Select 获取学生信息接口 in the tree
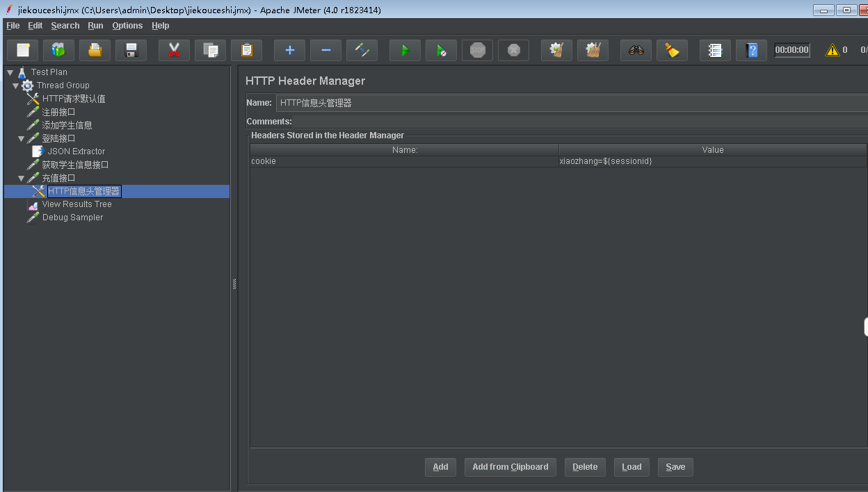 (x=75, y=165)
